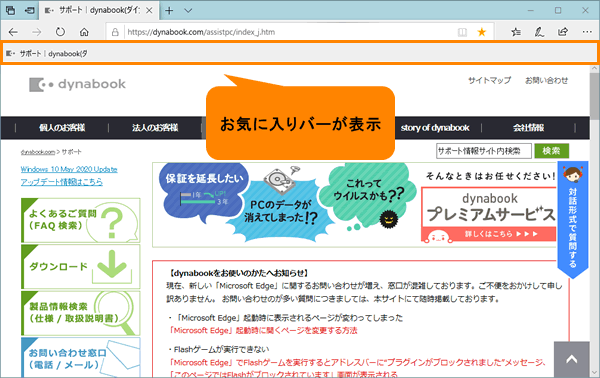Open アップデート情報はこちら link
This screenshot has height=378, width=600.
click(62, 182)
